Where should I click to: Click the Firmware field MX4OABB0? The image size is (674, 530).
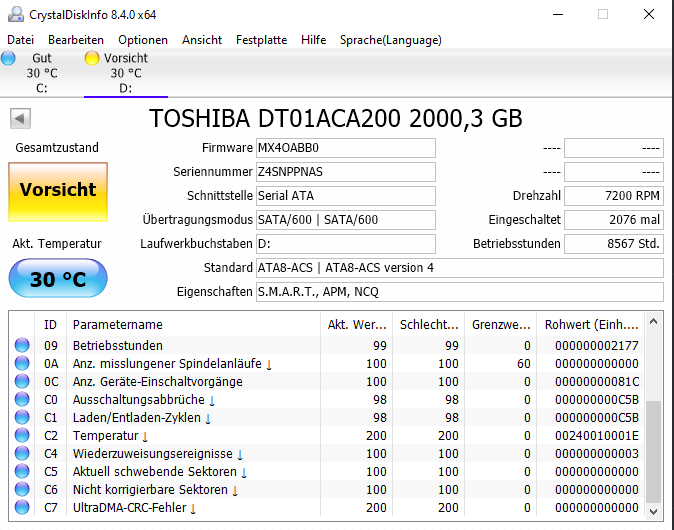click(346, 148)
